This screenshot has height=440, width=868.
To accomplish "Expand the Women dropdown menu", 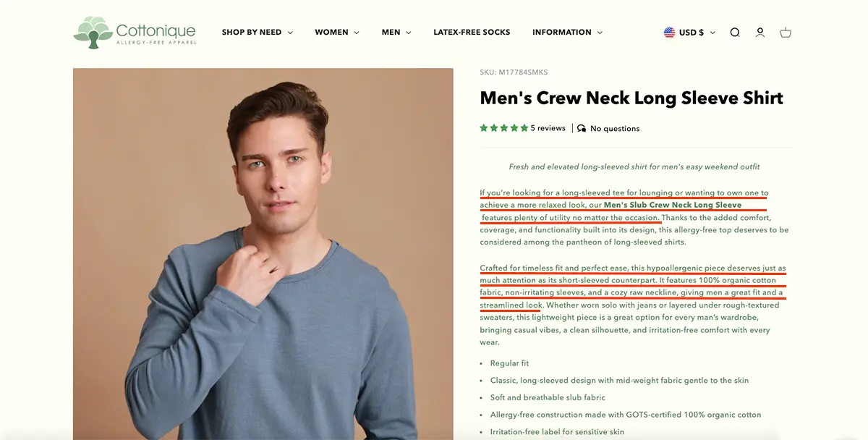I will [336, 33].
